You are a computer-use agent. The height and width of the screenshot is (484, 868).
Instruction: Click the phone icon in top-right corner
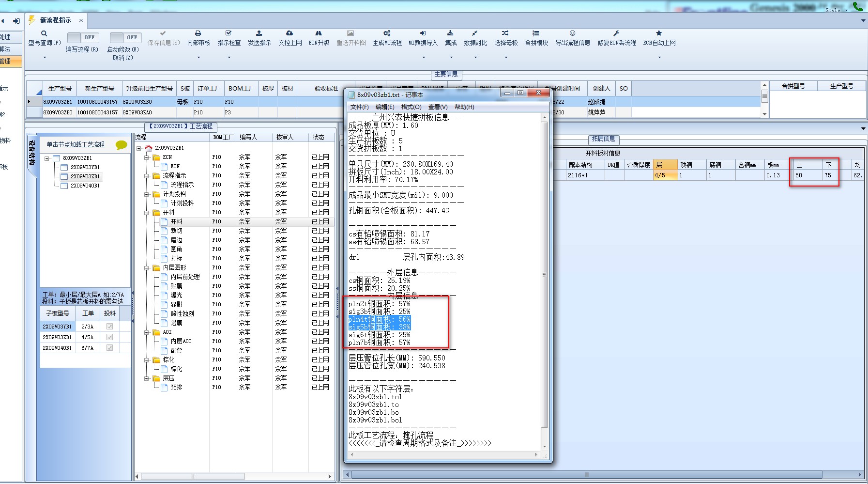coord(858,6)
